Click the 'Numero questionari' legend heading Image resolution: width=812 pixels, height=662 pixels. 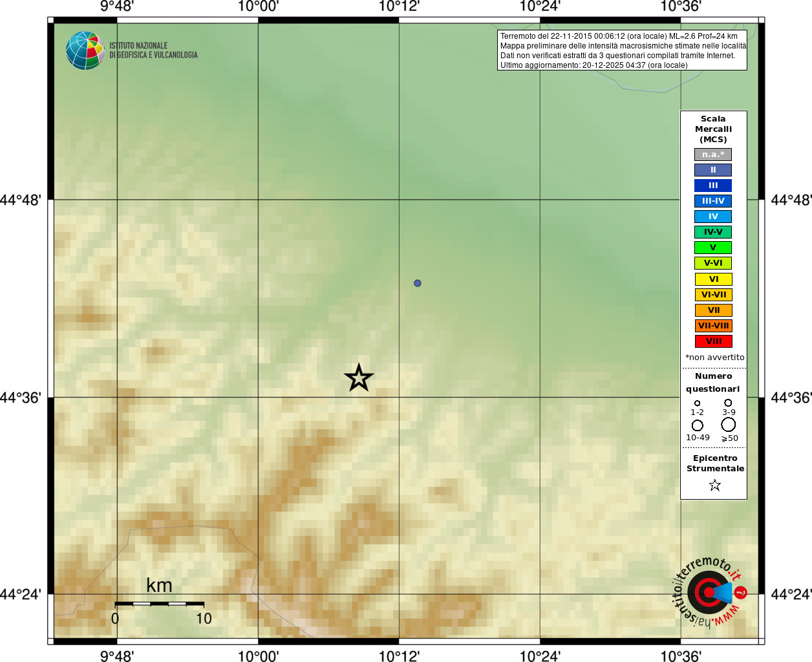tap(713, 382)
